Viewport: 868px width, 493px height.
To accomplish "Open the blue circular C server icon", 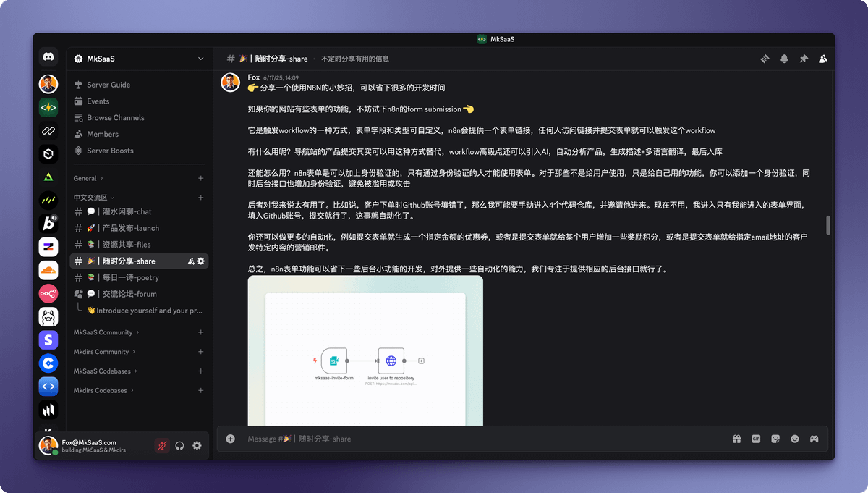I will pyautogui.click(x=48, y=363).
